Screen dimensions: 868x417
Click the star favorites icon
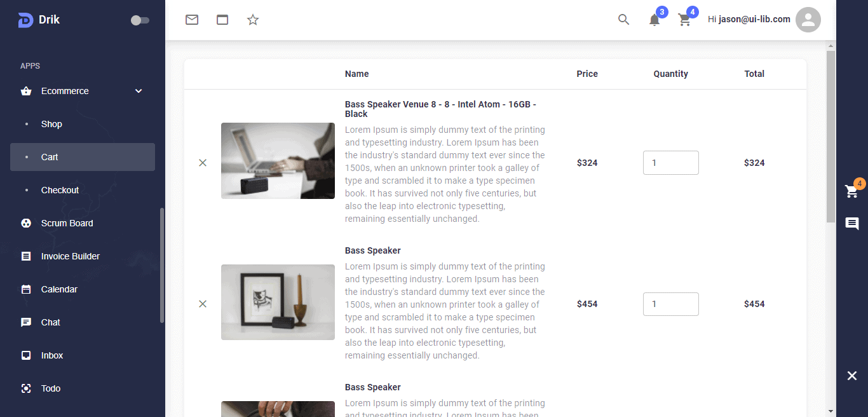(x=253, y=20)
